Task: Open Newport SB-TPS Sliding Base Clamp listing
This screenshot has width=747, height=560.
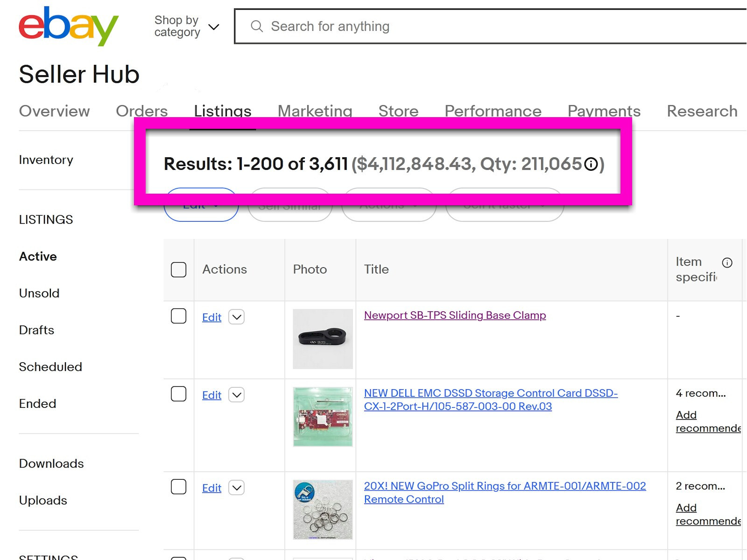Action: [x=455, y=315]
